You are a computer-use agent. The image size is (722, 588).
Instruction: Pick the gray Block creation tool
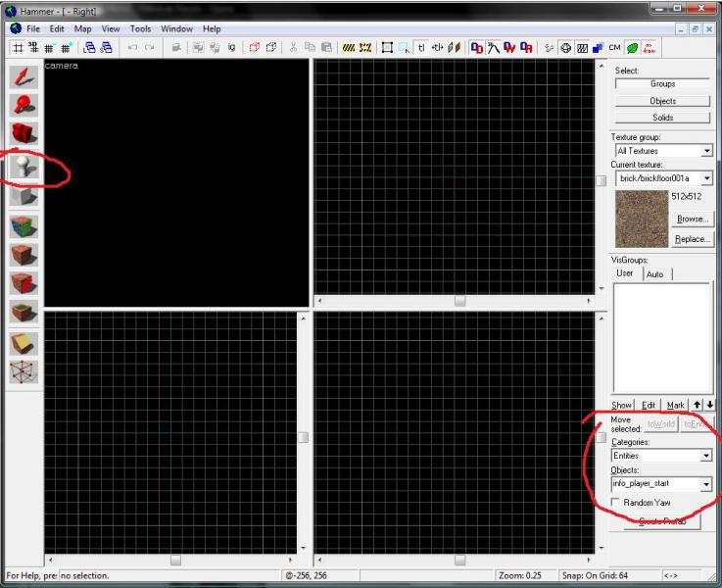pos(23,196)
